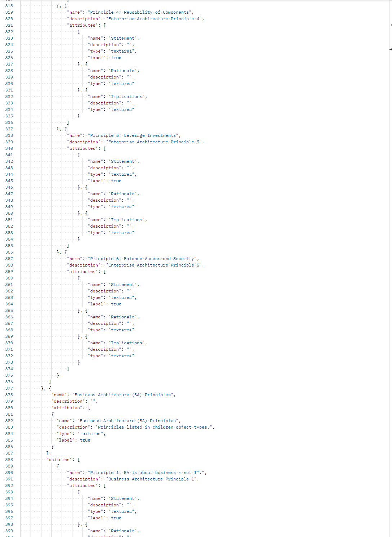This screenshot has height=537, width=392.
Task: Click the closing bracket on line 376
Action: (x=50, y=382)
